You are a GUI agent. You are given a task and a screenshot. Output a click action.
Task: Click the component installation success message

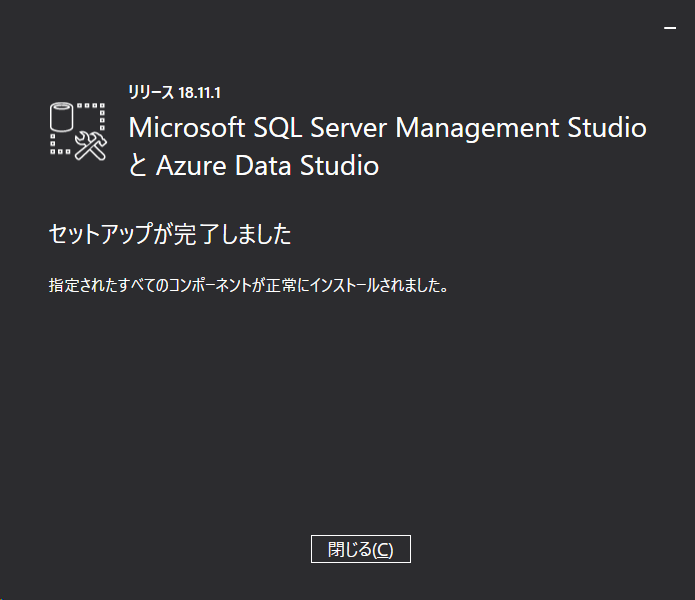248,285
